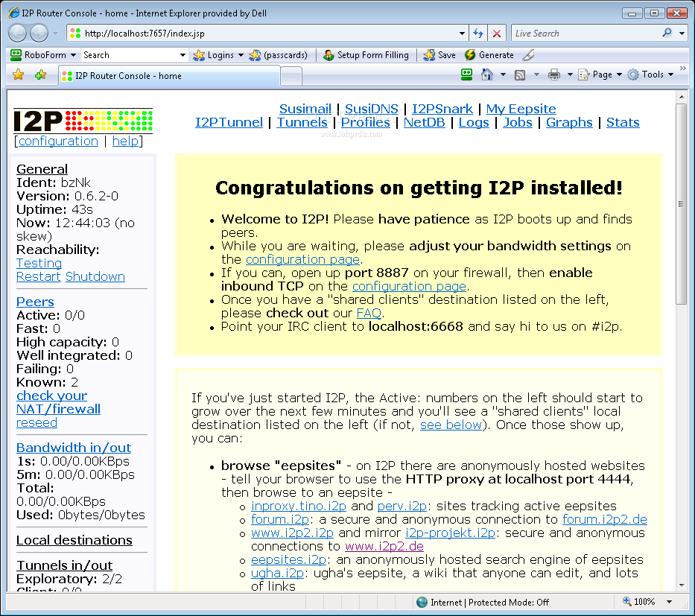Open the forum.i2p link
Viewport: 695px width, 616px height.
280,519
